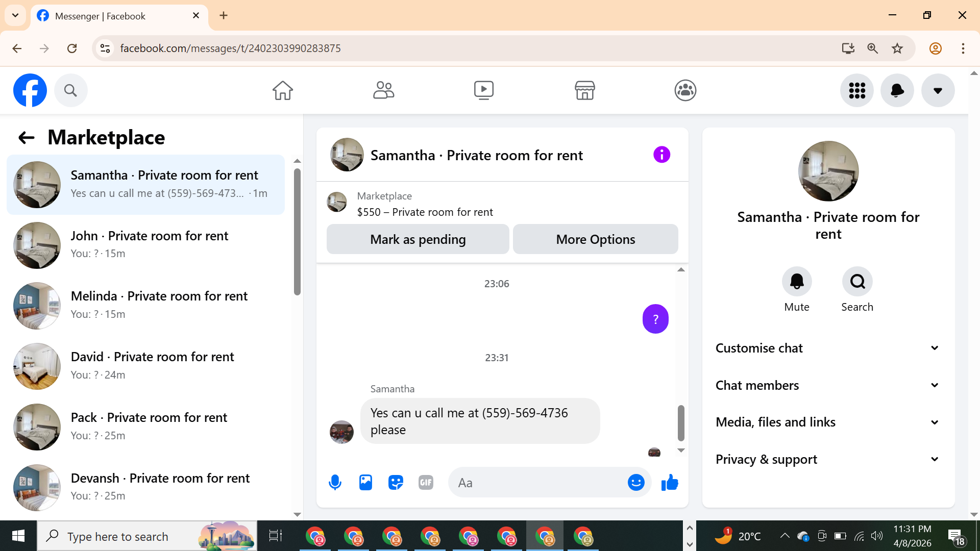This screenshot has height=551, width=980.
Task: Click the More Options button
Action: tap(595, 239)
